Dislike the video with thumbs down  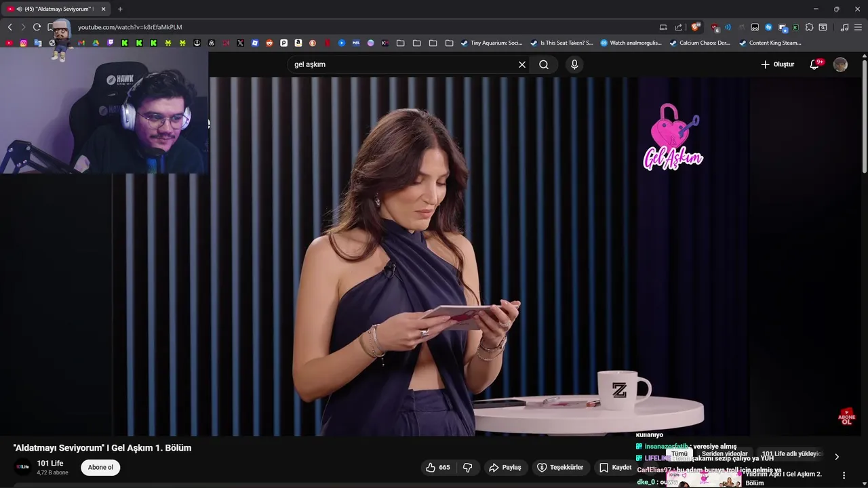tap(468, 467)
